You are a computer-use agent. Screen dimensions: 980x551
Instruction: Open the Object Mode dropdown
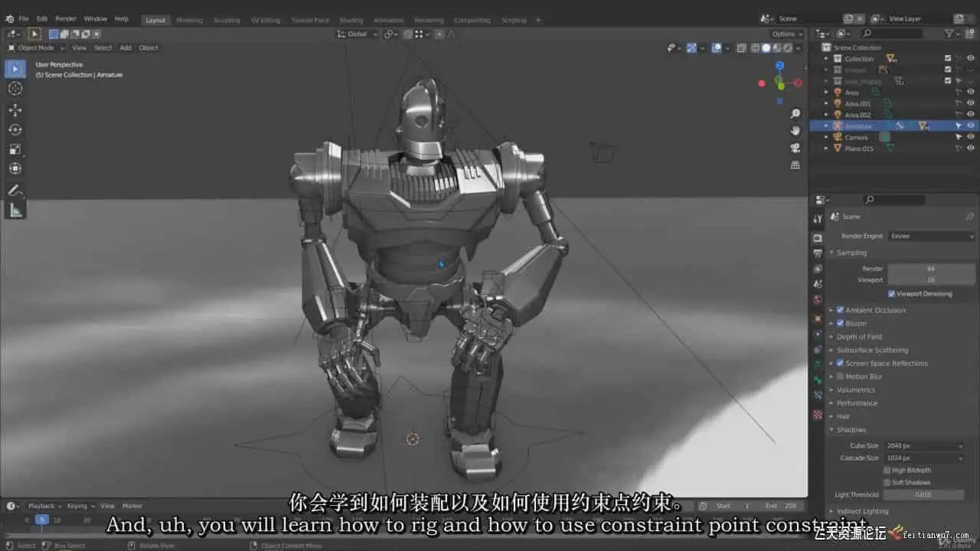[37, 47]
